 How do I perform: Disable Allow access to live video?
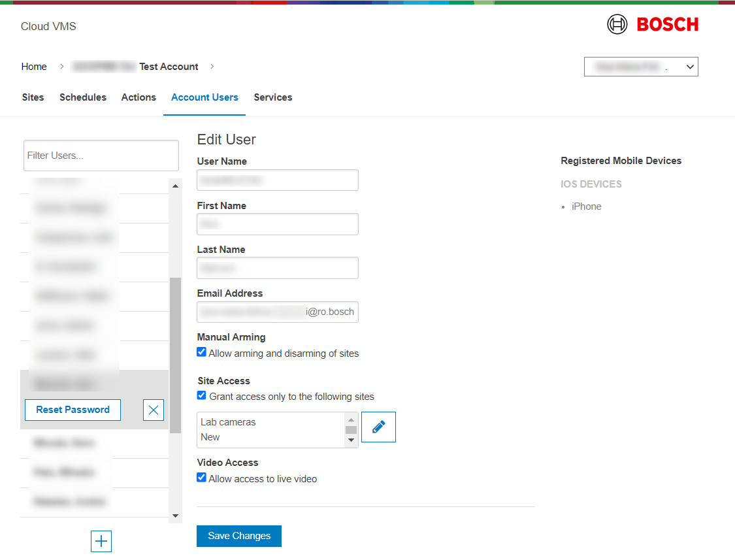(x=202, y=478)
